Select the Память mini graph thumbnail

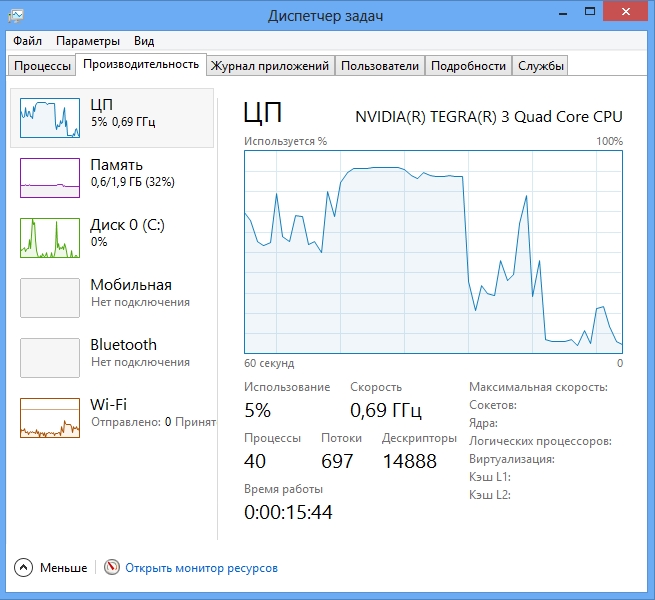click(x=50, y=178)
